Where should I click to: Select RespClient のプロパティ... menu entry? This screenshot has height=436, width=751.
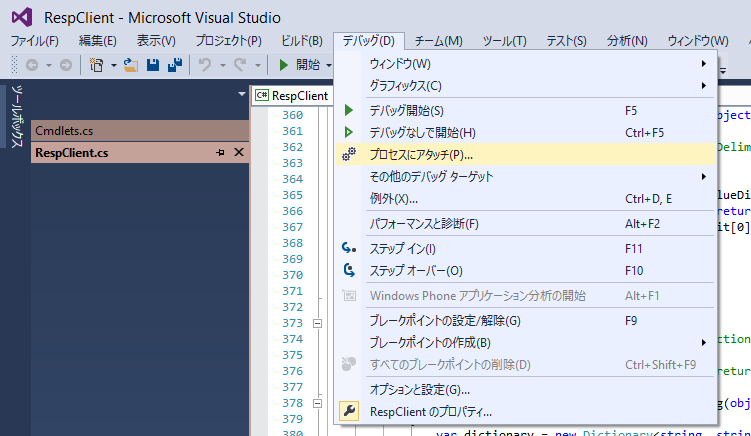pyautogui.click(x=525, y=412)
